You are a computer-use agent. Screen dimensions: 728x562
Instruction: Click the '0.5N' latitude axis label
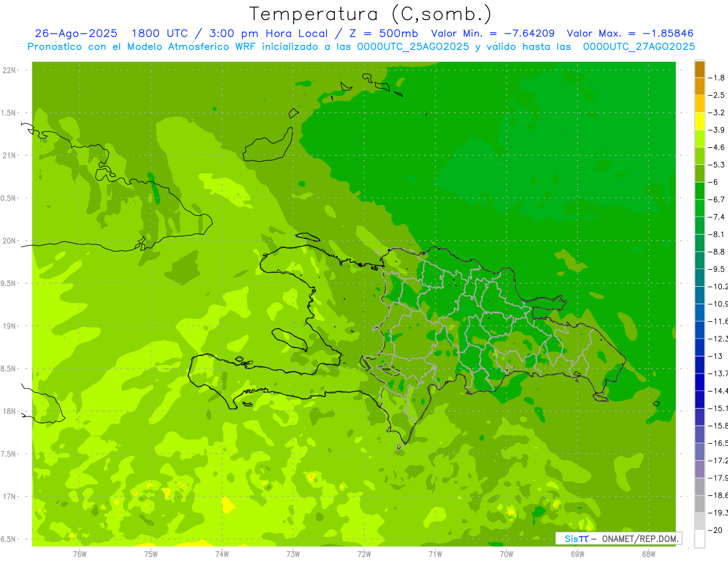[8, 198]
